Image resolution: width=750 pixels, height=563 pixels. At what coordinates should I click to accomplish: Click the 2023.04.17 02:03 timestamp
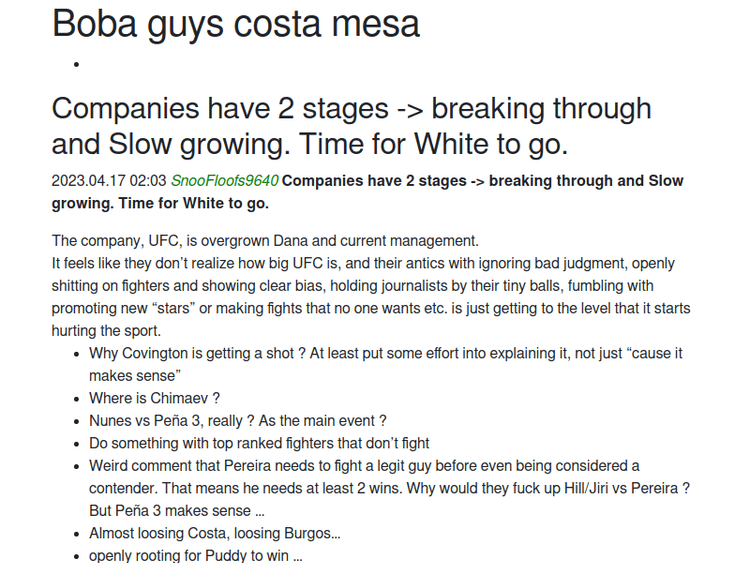(x=109, y=181)
